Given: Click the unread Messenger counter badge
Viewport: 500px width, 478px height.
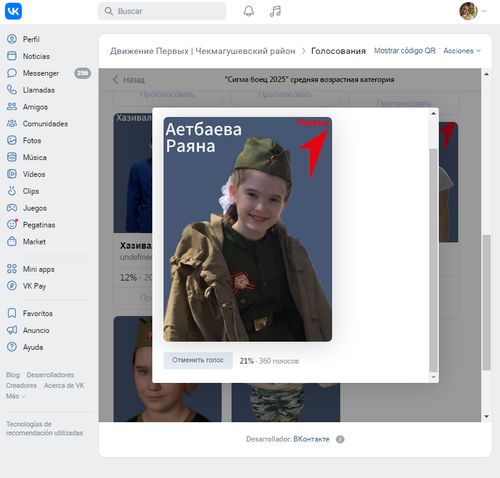Looking at the screenshot, I should (82, 73).
